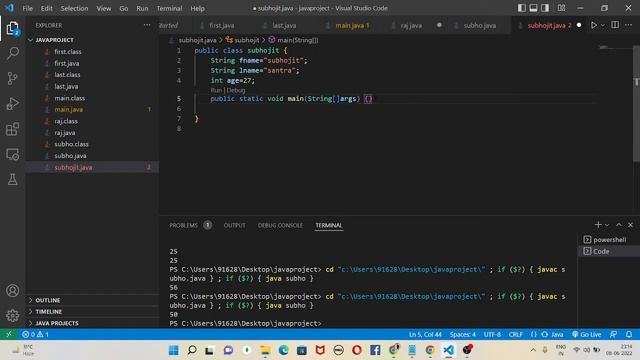
Task: Open Run and Debug view
Action: click(12, 103)
